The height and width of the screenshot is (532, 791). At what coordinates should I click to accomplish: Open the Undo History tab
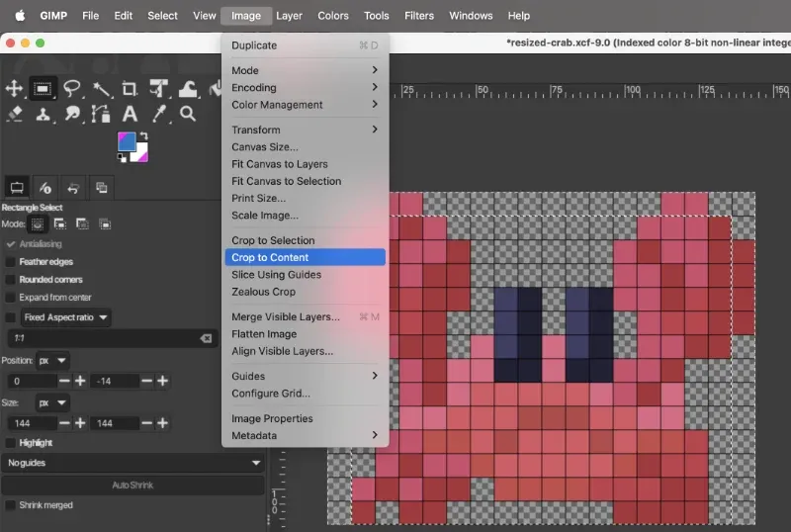tap(73, 188)
